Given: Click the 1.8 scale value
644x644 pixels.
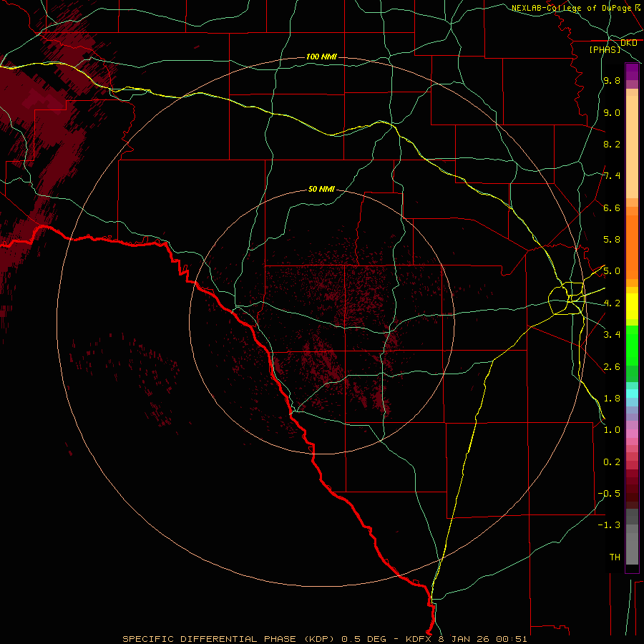Looking at the screenshot, I should click(x=612, y=399).
